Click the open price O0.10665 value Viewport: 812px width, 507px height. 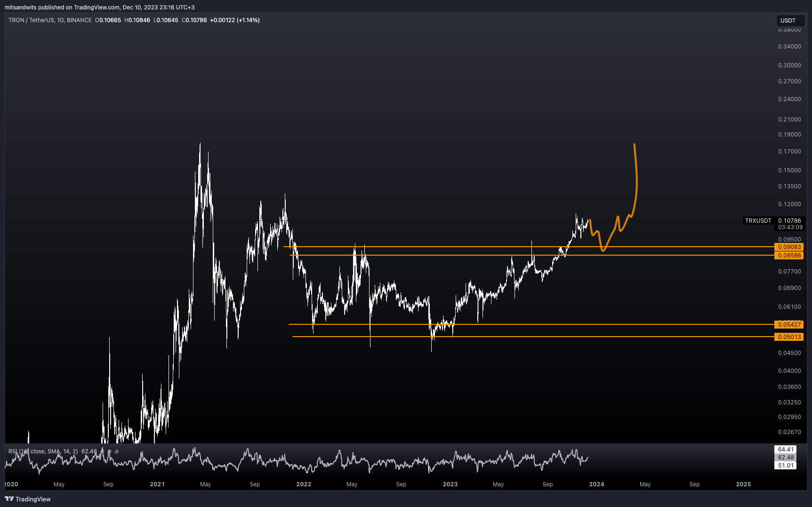point(108,20)
